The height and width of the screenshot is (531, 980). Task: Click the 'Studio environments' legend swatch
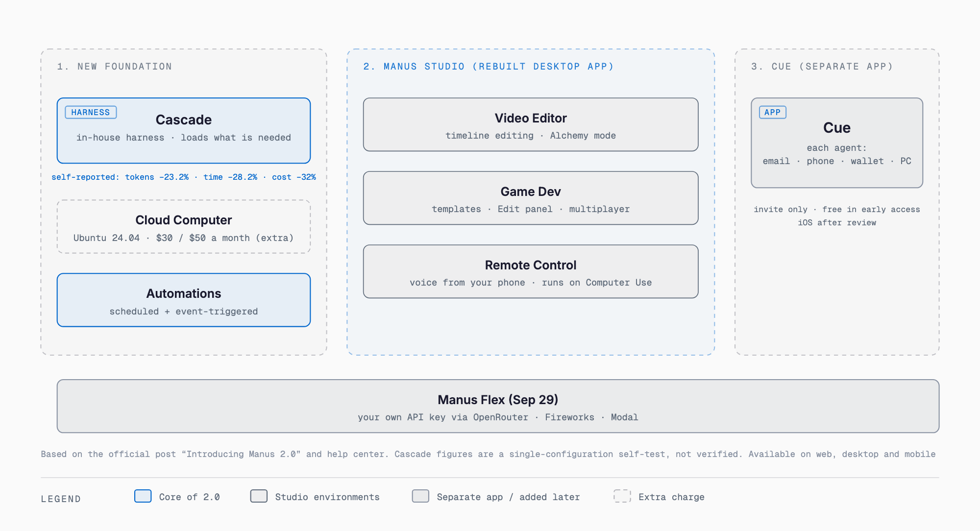[x=259, y=496]
